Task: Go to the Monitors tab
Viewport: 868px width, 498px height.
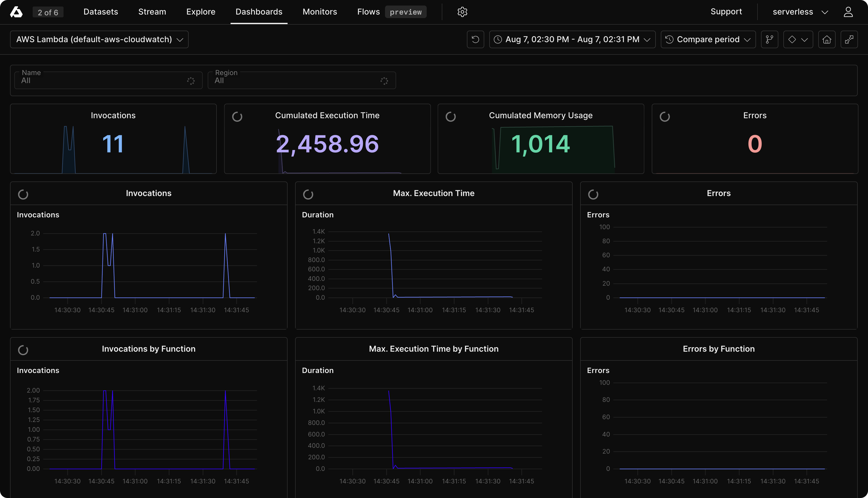Action: point(319,12)
